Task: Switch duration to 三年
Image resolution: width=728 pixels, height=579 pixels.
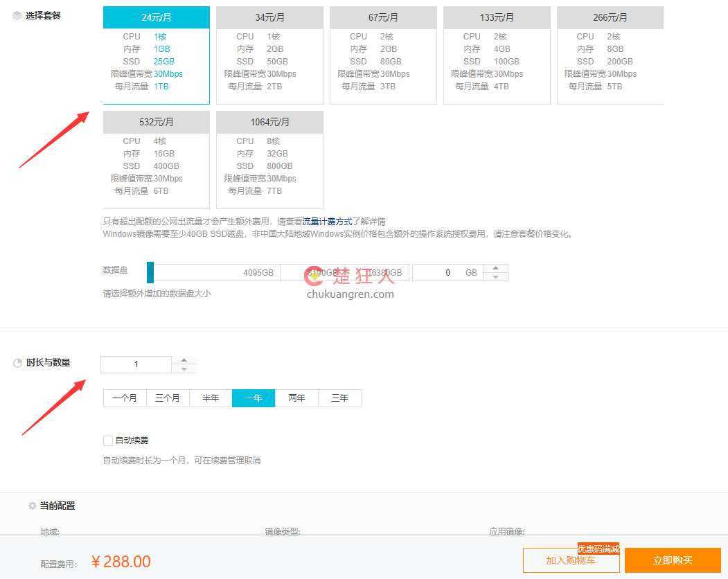Action: [339, 398]
